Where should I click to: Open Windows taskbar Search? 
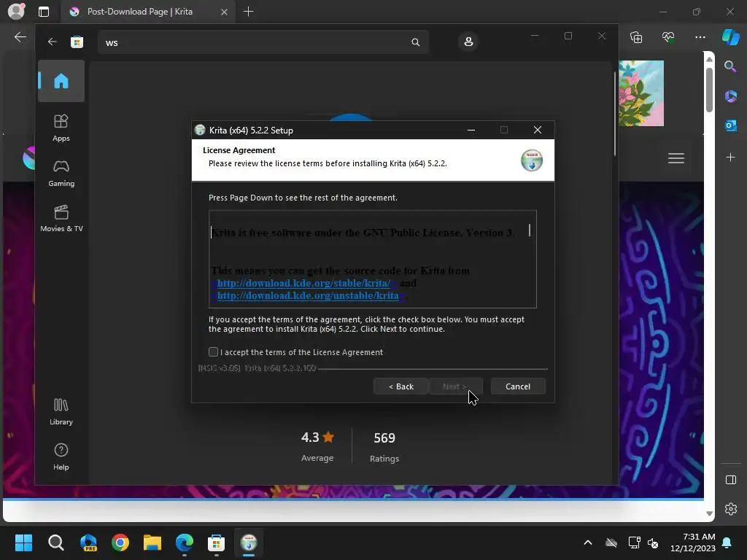[x=55, y=542]
